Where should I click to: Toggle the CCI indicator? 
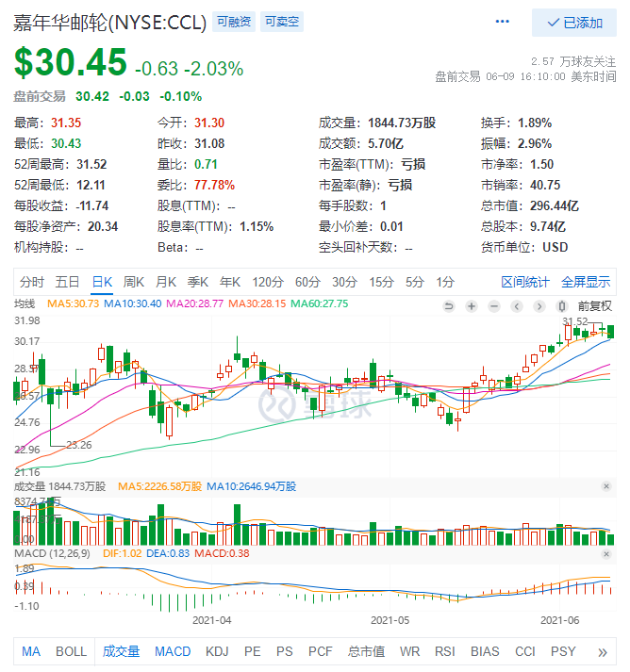525,651
